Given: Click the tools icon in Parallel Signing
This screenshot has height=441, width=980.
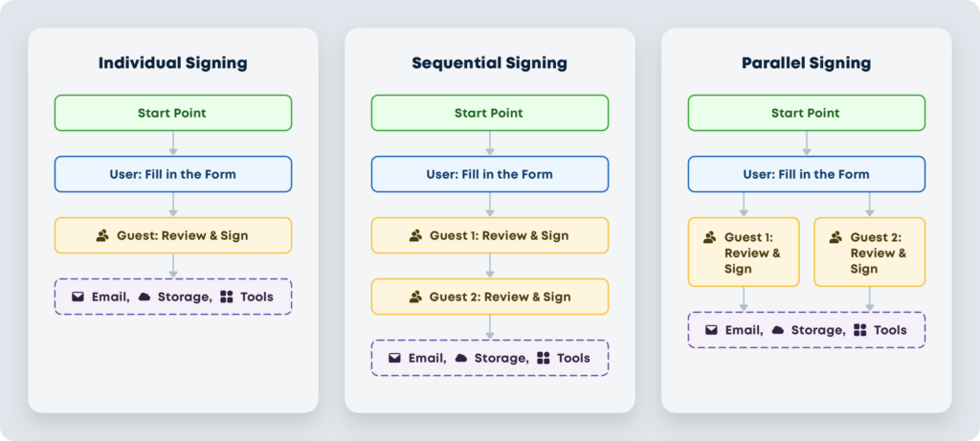Looking at the screenshot, I should pos(859,330).
